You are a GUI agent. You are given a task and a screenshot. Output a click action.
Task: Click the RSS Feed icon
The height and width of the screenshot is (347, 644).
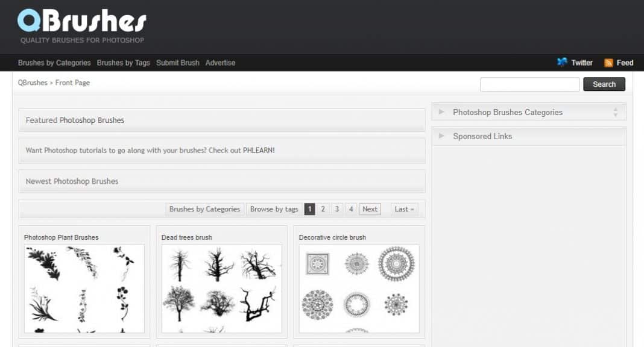(608, 63)
